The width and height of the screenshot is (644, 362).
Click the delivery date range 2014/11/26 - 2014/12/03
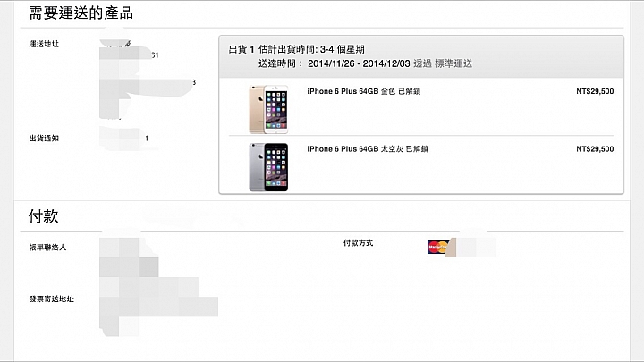pos(359,63)
